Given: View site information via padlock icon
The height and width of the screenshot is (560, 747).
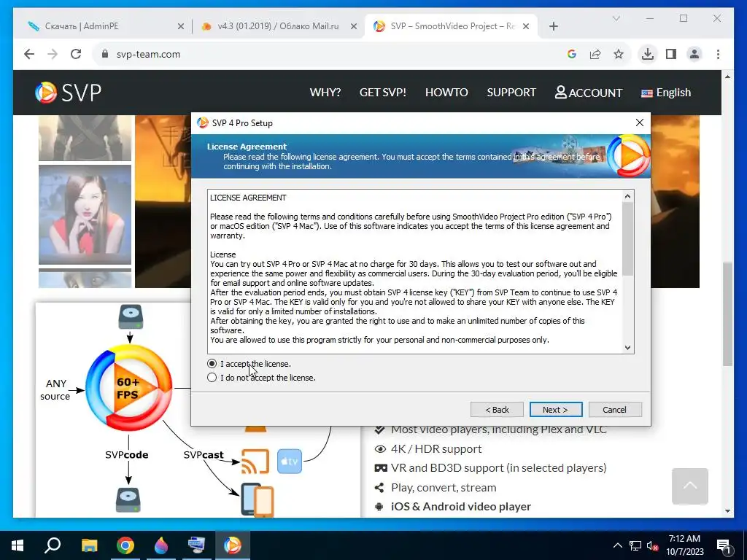Looking at the screenshot, I should pos(105,54).
